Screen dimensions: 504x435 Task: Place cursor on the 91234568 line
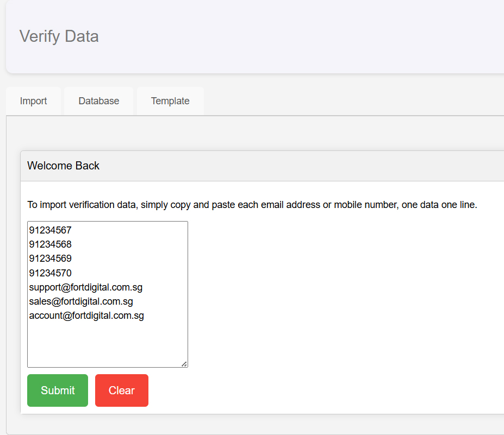[x=50, y=244]
